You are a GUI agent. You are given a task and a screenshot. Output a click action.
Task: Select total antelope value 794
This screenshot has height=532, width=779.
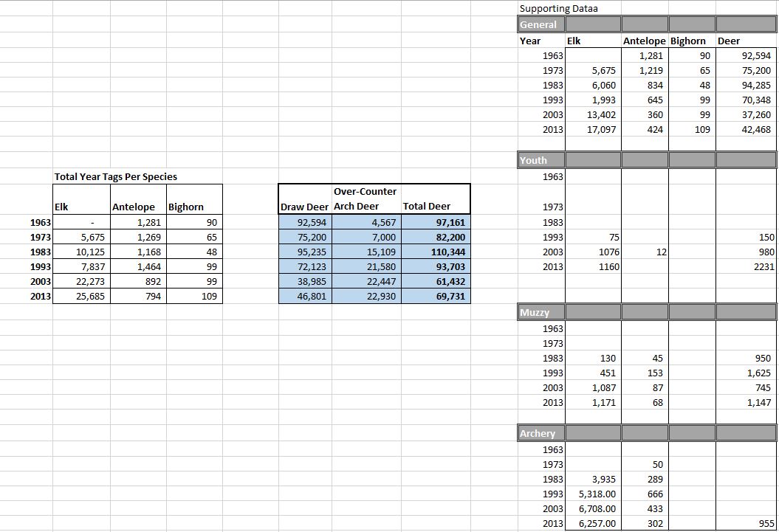pyautogui.click(x=138, y=297)
